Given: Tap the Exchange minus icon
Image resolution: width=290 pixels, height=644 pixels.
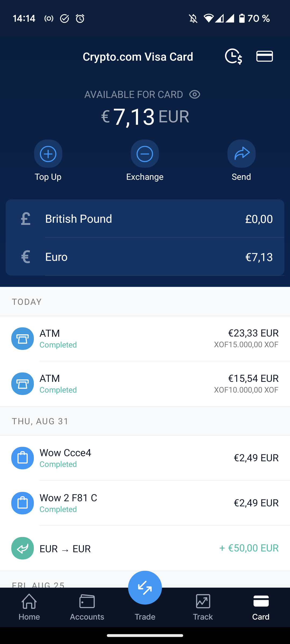Looking at the screenshot, I should click(x=145, y=154).
